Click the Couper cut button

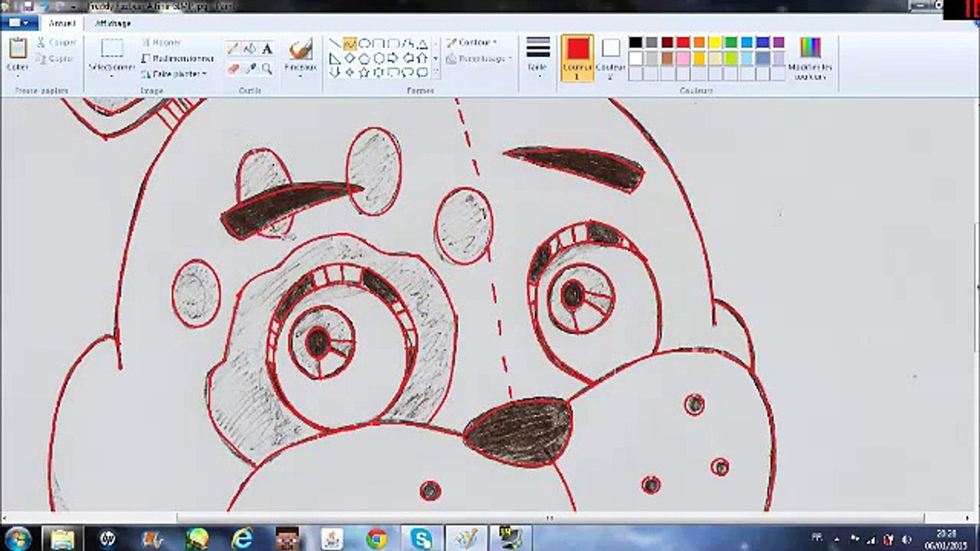(57, 42)
